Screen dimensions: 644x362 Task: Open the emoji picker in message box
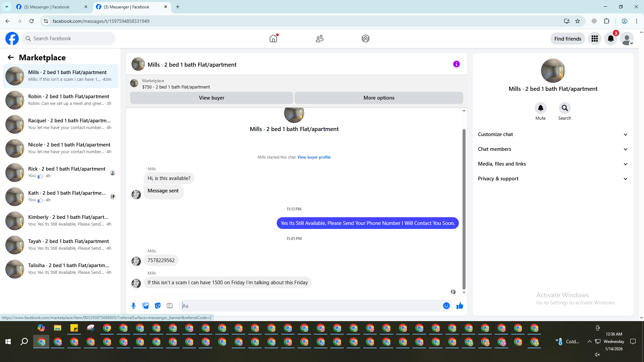coord(446,306)
